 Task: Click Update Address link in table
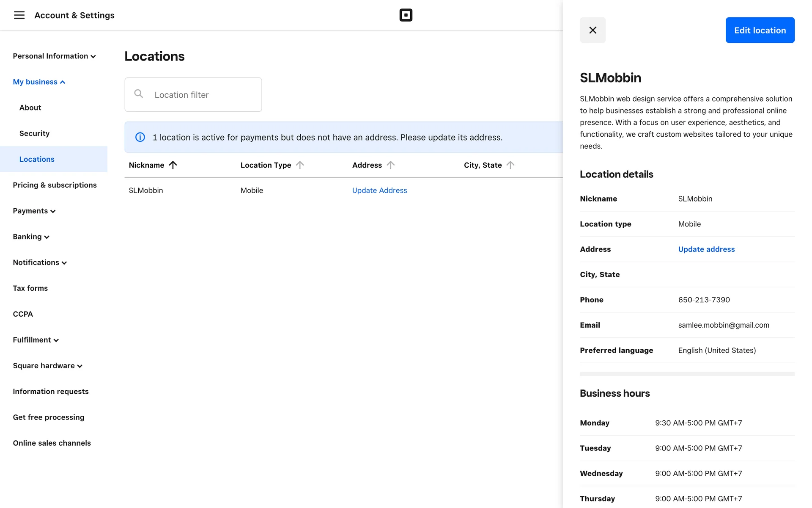[379, 190]
